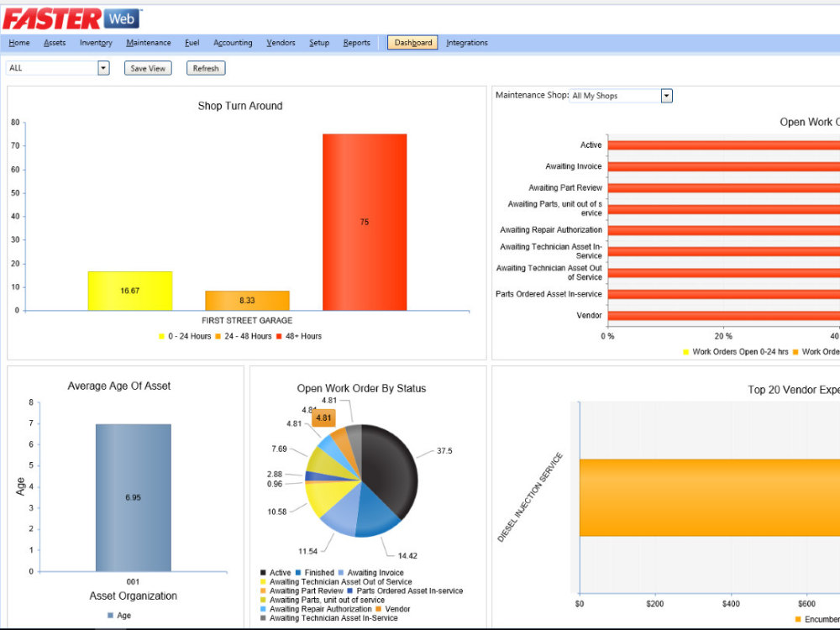
Task: Click the Shop Turn Around chart title
Action: (x=240, y=106)
